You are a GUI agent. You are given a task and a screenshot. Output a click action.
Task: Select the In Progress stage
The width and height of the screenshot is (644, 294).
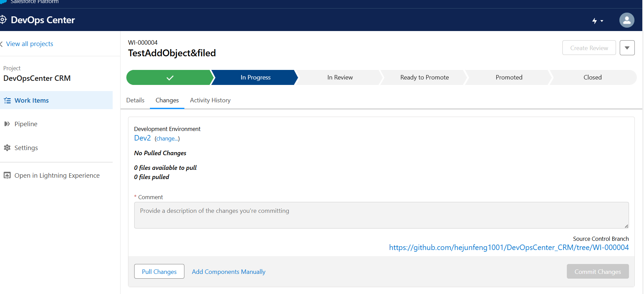click(x=255, y=77)
